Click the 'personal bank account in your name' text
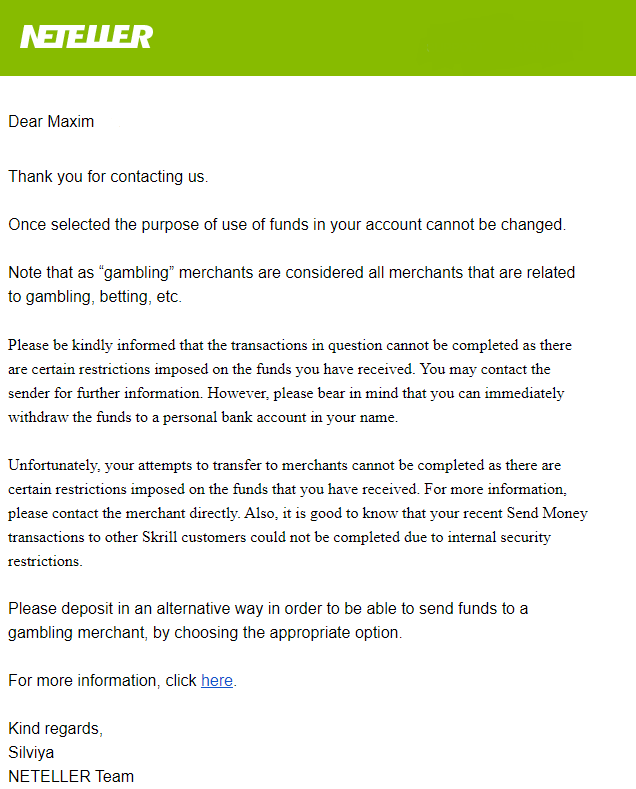 click(x=280, y=418)
